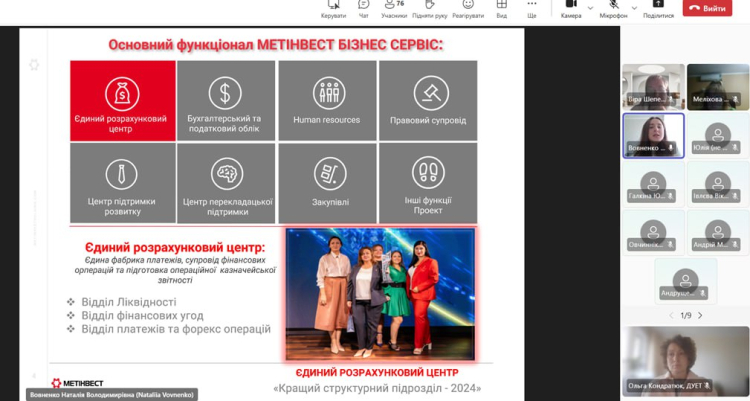Select Мелхова participant video tile
Screen dimensions: 750x401
coord(718,87)
